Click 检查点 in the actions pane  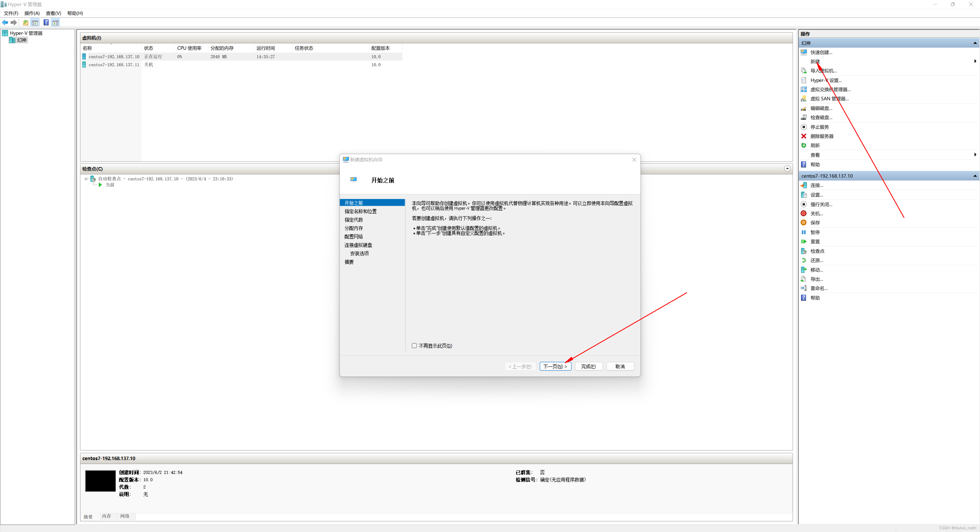[817, 251]
